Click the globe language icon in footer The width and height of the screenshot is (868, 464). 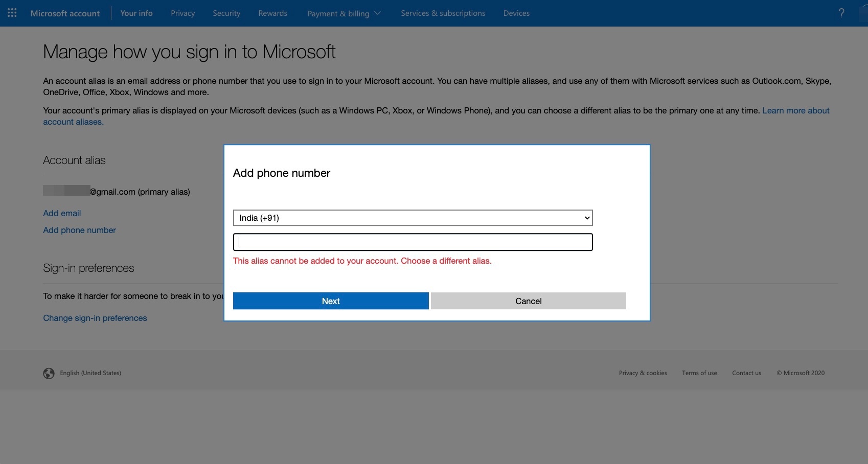coord(49,374)
